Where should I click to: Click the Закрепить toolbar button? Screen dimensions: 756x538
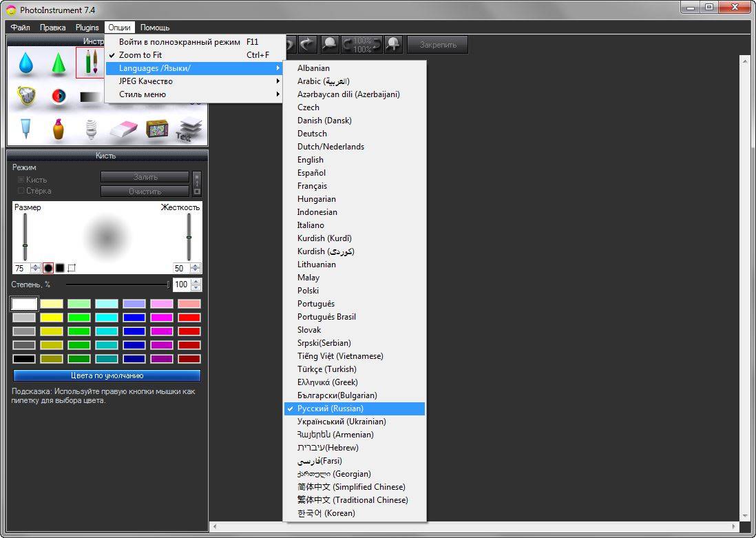coord(438,44)
